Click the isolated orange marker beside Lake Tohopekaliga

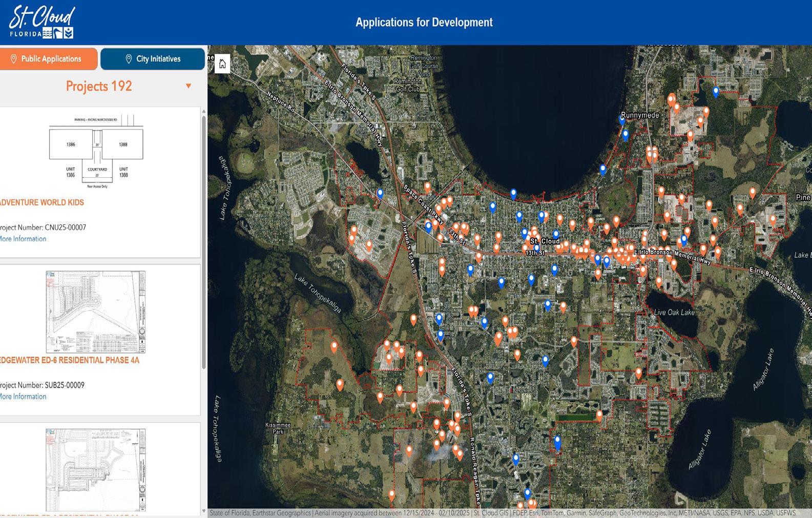[334, 346]
